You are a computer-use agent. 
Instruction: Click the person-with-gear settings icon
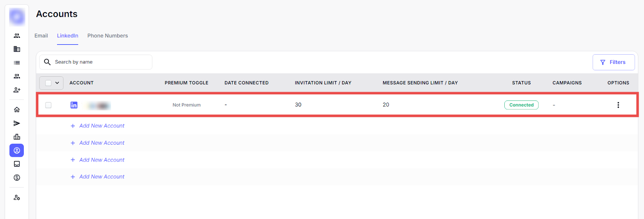pos(17,198)
